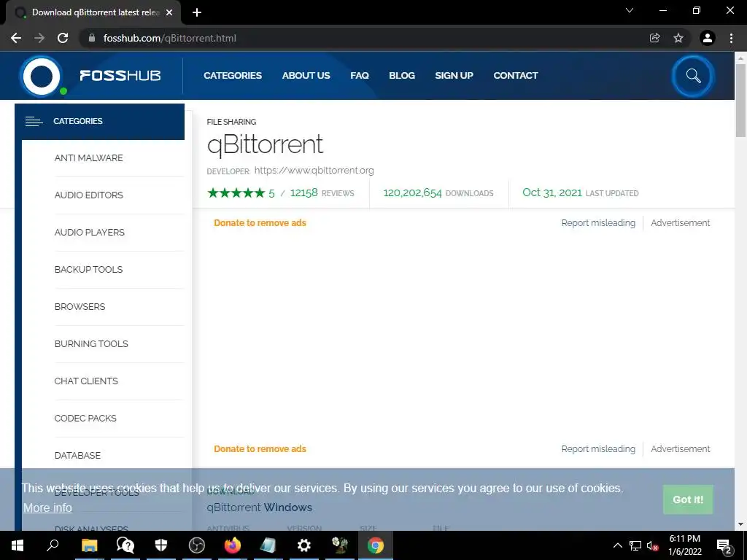Open the CONTACT navigation item

coord(516,75)
